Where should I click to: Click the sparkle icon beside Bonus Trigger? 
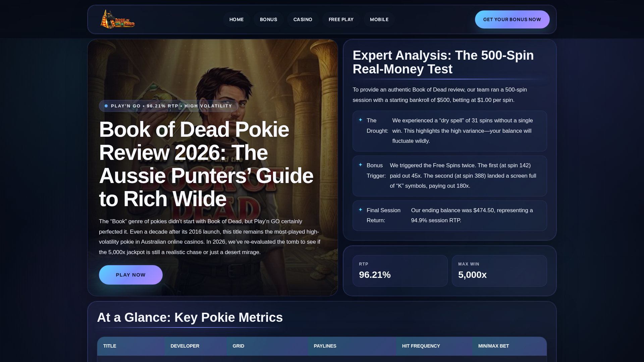[361, 165]
